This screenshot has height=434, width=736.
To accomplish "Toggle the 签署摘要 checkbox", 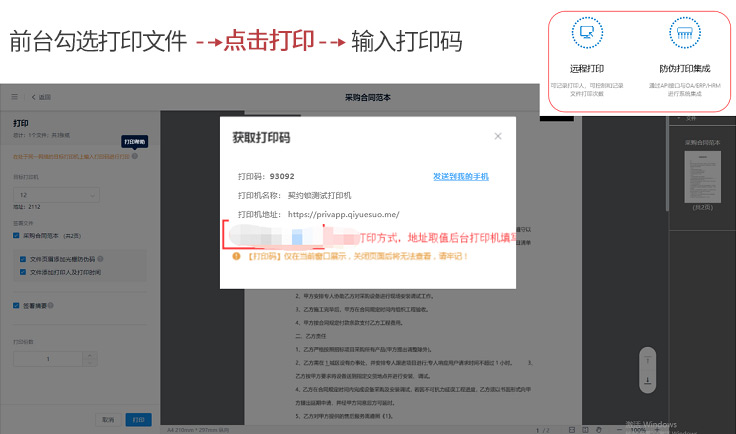I will coord(16,306).
